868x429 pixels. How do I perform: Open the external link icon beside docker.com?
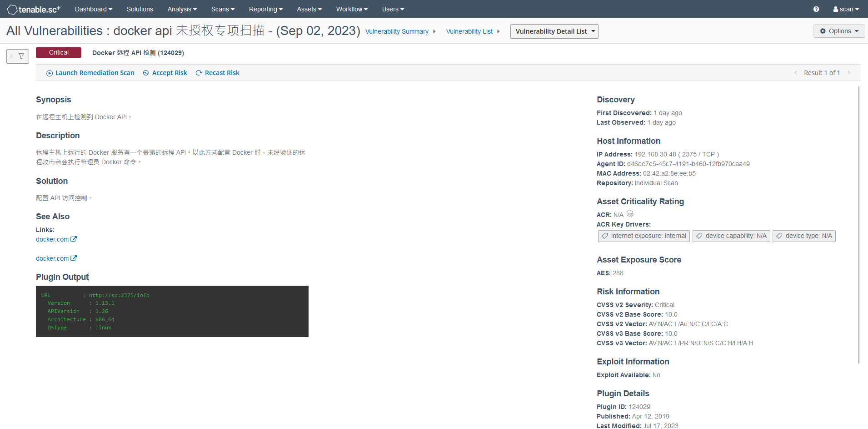tap(74, 239)
